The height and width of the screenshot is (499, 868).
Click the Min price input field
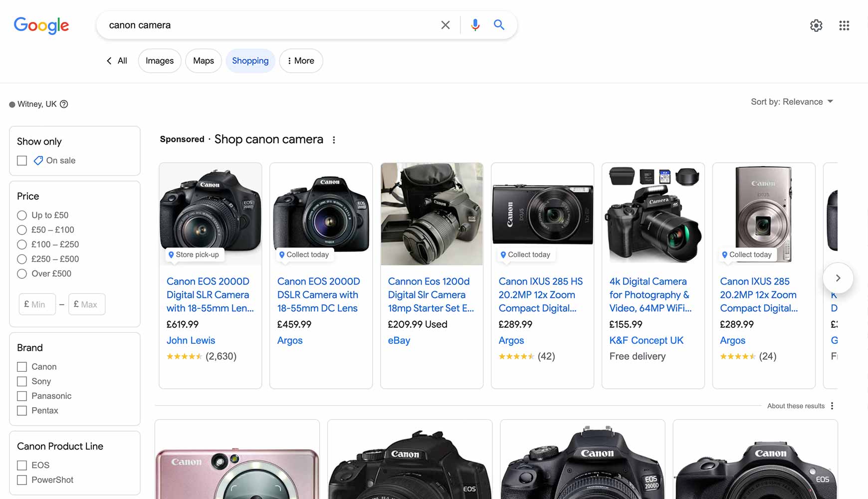(x=37, y=304)
